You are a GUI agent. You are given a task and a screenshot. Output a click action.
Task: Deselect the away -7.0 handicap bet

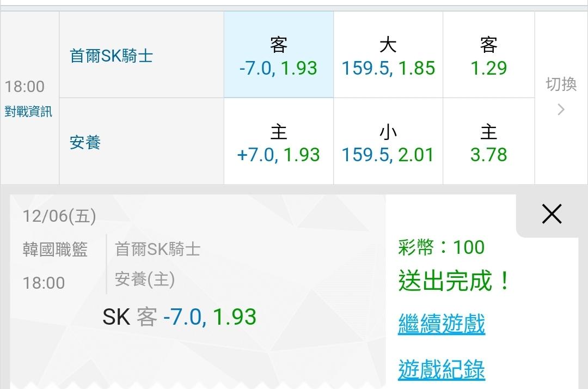pos(278,55)
